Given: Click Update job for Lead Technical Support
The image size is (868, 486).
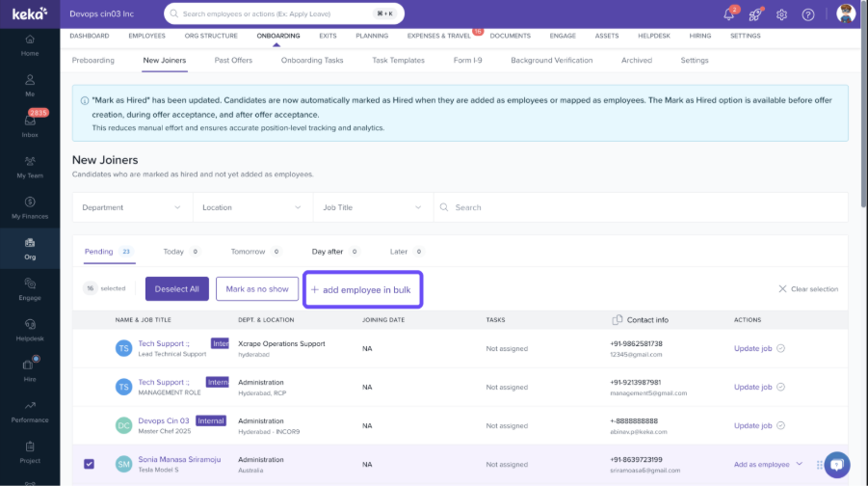Looking at the screenshot, I should (x=752, y=348).
